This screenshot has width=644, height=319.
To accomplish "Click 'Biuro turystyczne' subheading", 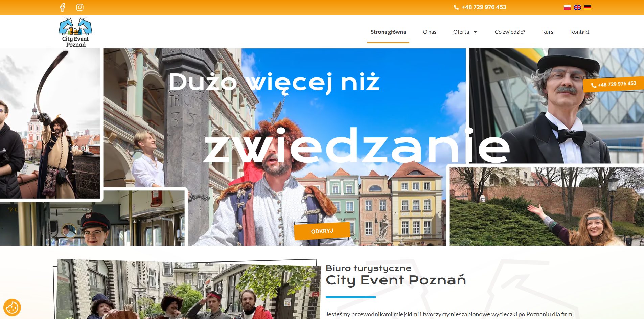I will 368,268.
